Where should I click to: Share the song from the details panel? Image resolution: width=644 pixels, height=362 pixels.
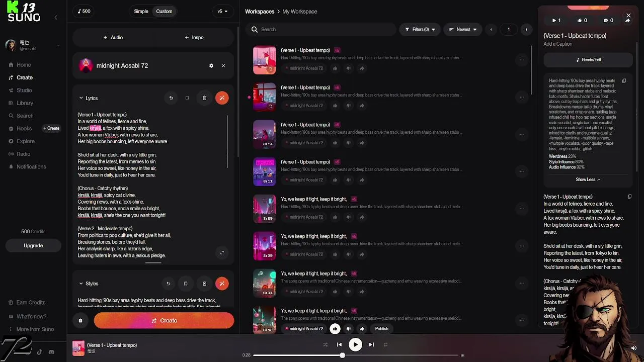[x=627, y=21]
